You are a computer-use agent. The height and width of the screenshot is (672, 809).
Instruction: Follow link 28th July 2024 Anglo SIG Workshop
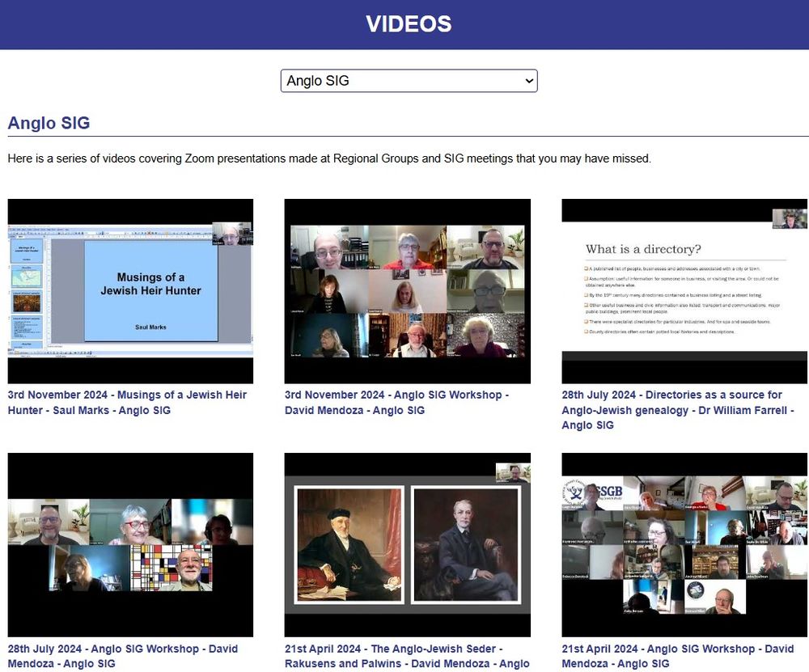coord(123,656)
